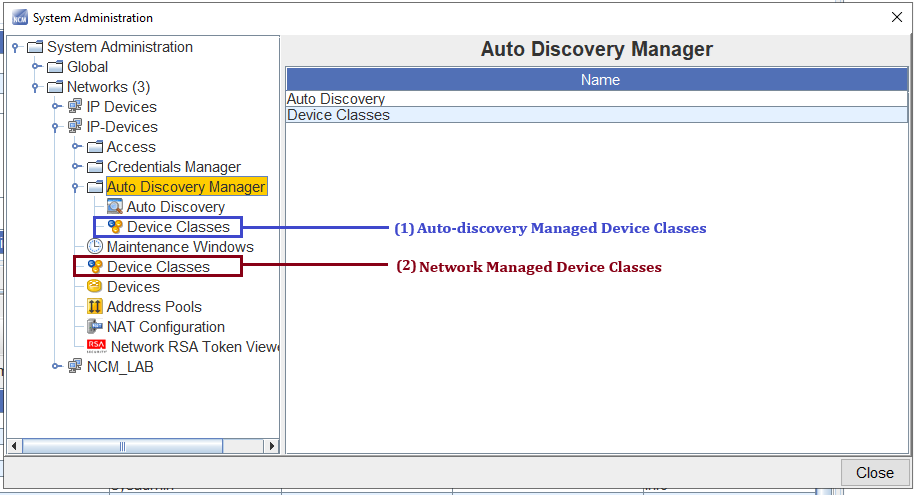Image resolution: width=919 pixels, height=497 pixels.
Task: Collapse the Networks (3) node
Action: point(36,87)
